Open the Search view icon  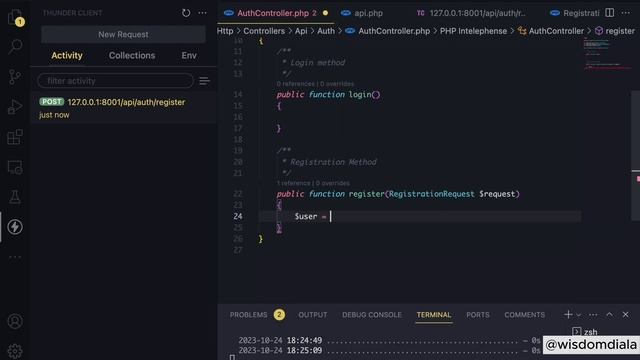pos(15,47)
